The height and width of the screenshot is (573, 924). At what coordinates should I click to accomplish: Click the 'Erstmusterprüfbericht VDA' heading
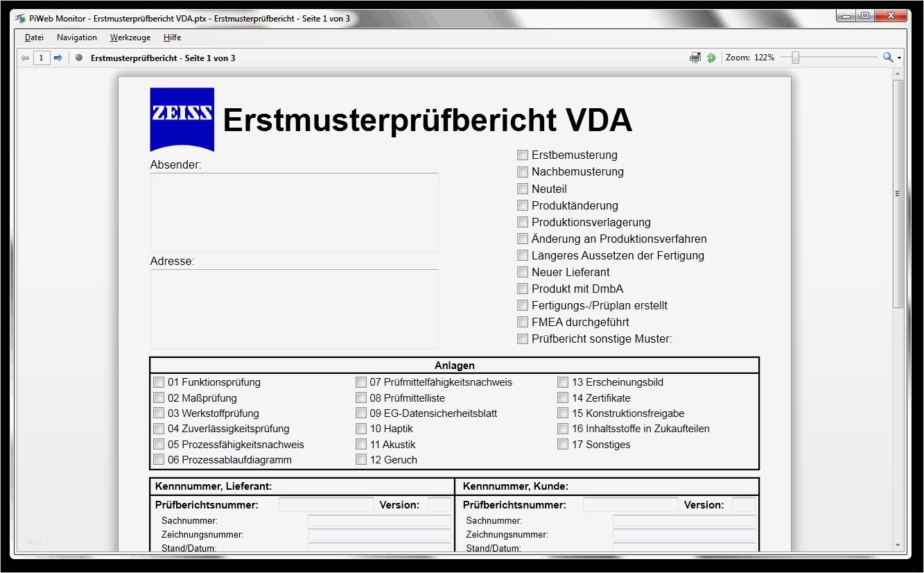pos(428,120)
